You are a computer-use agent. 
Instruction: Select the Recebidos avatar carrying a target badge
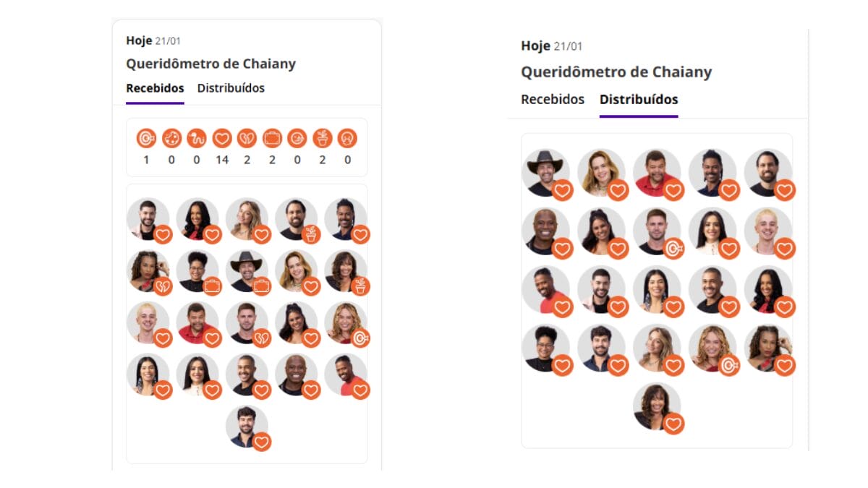tap(346, 323)
